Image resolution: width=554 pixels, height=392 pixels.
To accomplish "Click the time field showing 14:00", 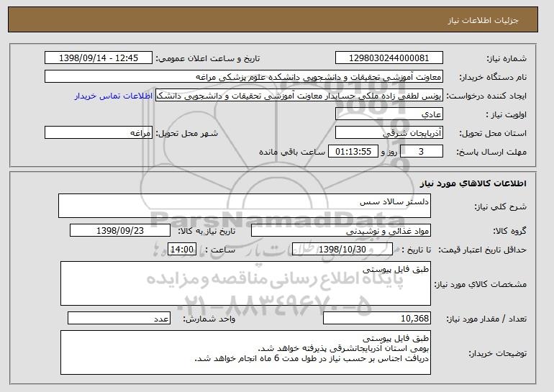I will (x=182, y=250).
